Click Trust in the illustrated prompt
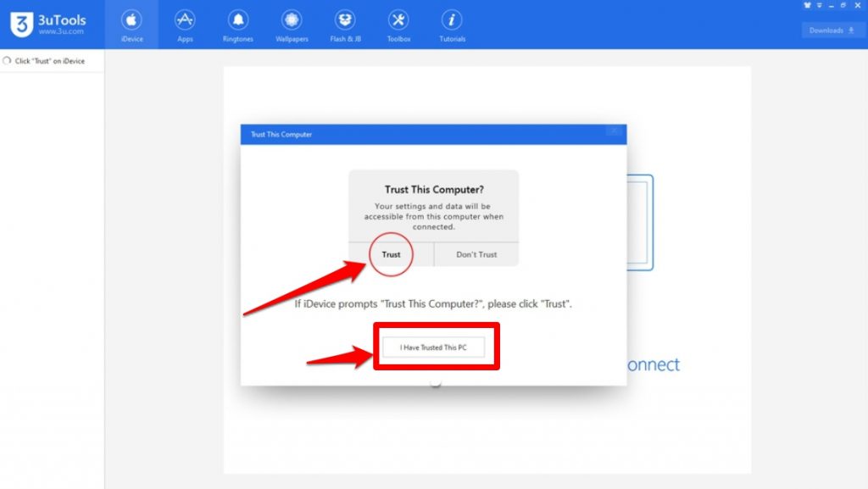This screenshot has height=489, width=868. 391,254
